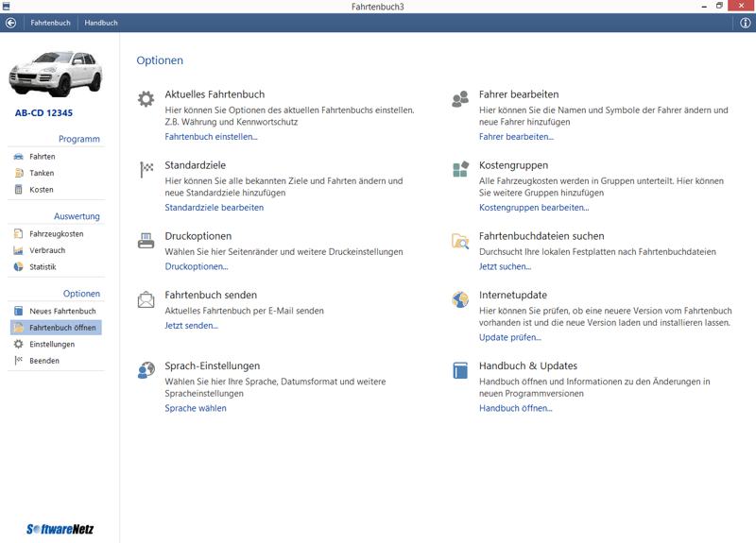
Task: Click the Fahrer bearbeiten... link
Action: pyautogui.click(x=516, y=137)
